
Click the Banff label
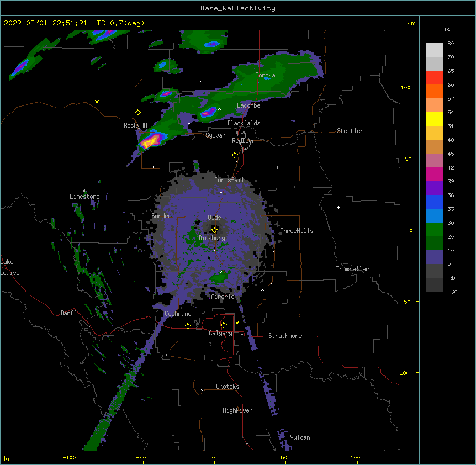point(68,313)
